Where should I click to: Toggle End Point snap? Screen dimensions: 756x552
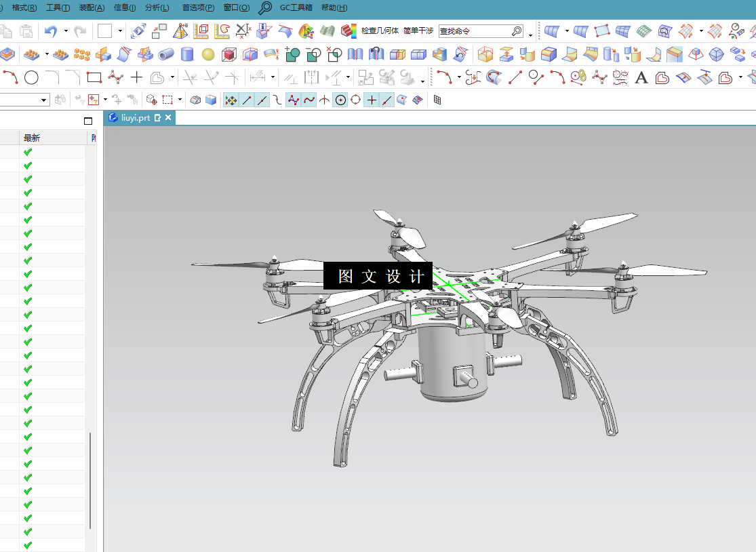pyautogui.click(x=246, y=100)
